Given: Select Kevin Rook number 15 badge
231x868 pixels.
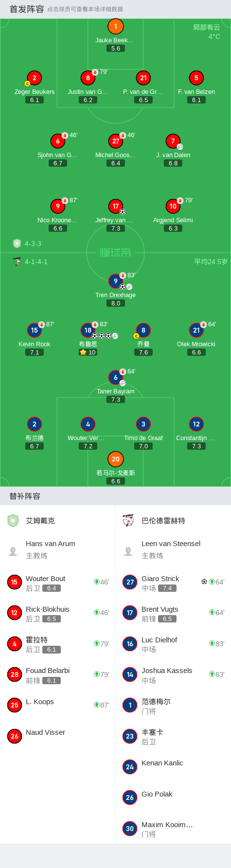Looking at the screenshot, I should pyautogui.click(x=34, y=330).
